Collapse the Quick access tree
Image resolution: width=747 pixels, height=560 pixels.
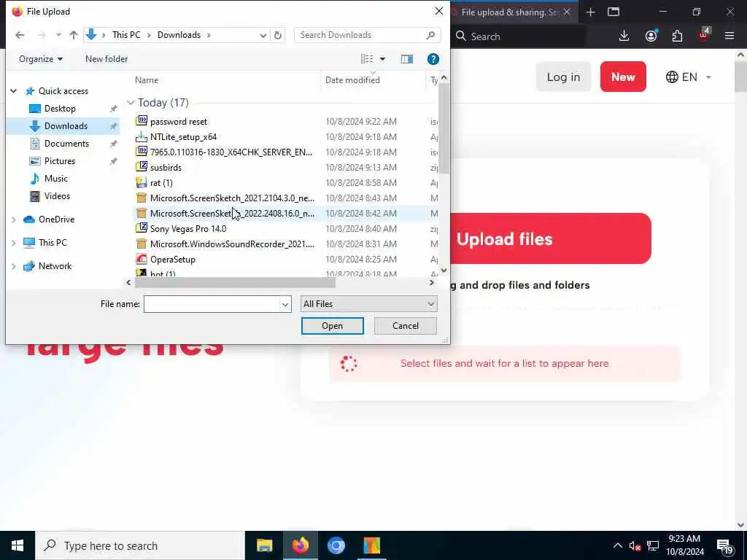(14, 91)
